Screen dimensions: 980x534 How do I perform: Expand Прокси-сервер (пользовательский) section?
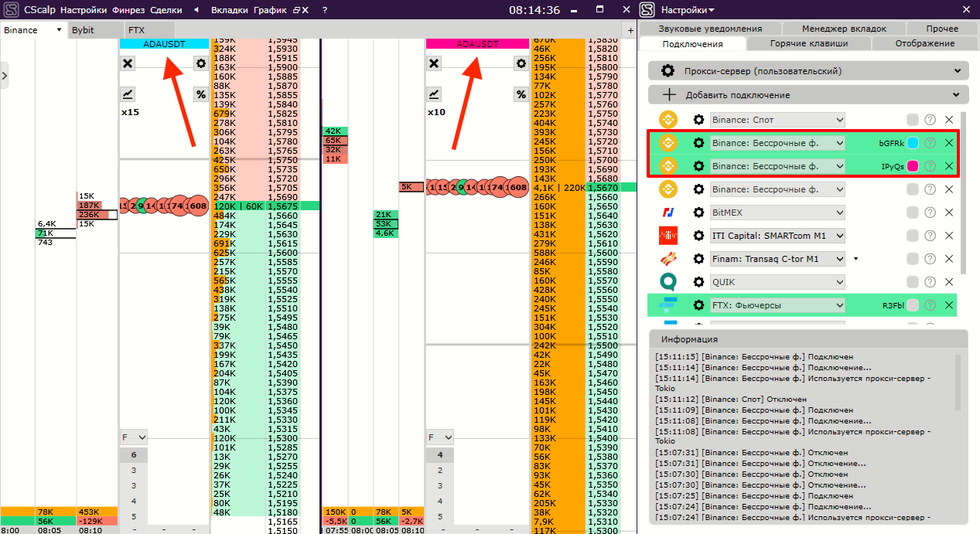click(x=808, y=71)
